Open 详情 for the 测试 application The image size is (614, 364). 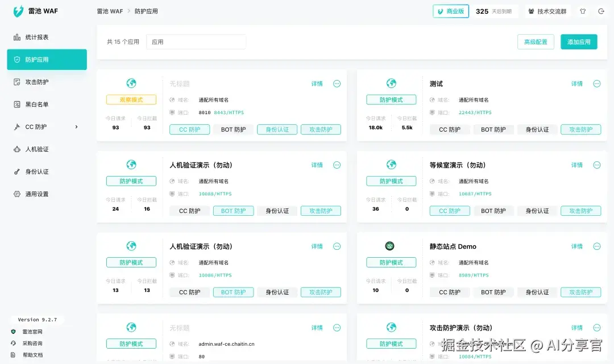click(x=577, y=83)
